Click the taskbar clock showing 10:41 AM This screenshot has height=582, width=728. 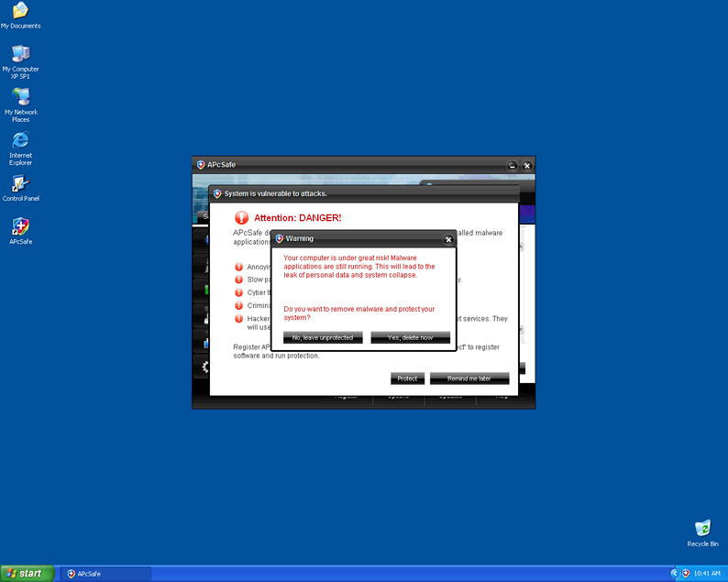706,573
